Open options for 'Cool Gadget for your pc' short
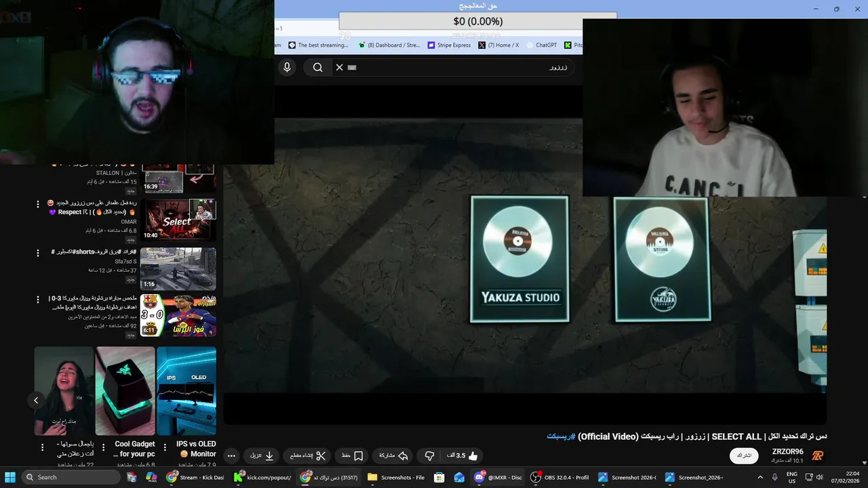 point(103,448)
